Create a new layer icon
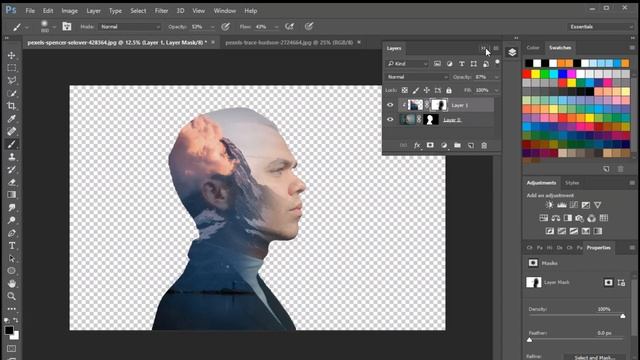The width and height of the screenshot is (640, 360). coord(471,145)
